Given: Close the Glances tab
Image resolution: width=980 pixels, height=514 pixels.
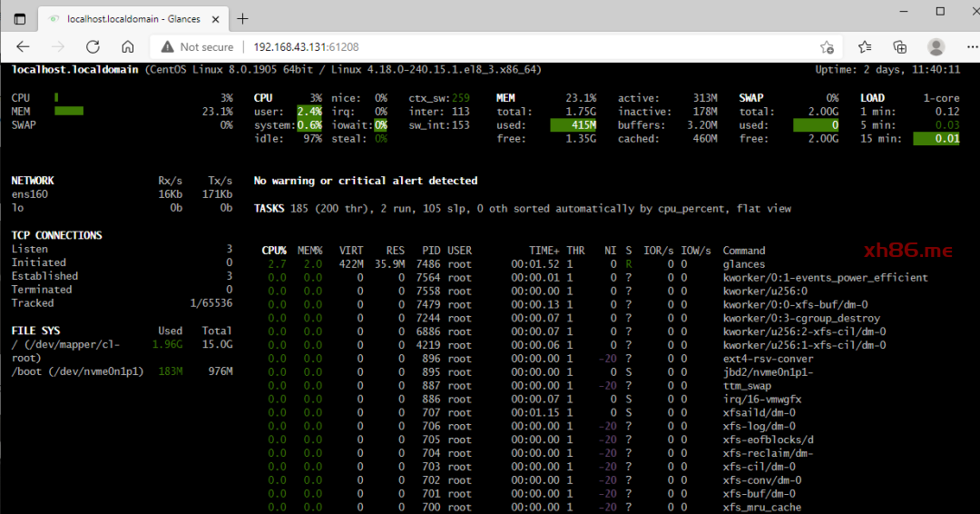Looking at the screenshot, I should tap(215, 19).
